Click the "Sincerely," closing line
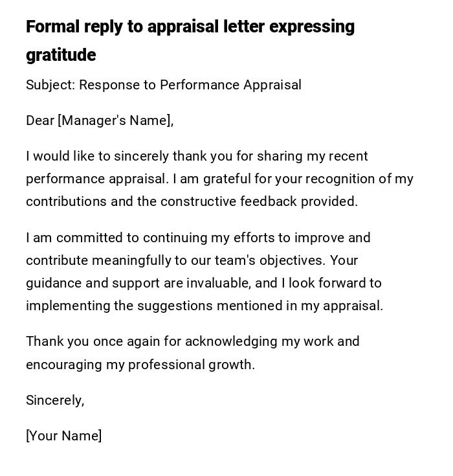The height and width of the screenshot is (476, 453). (x=55, y=400)
